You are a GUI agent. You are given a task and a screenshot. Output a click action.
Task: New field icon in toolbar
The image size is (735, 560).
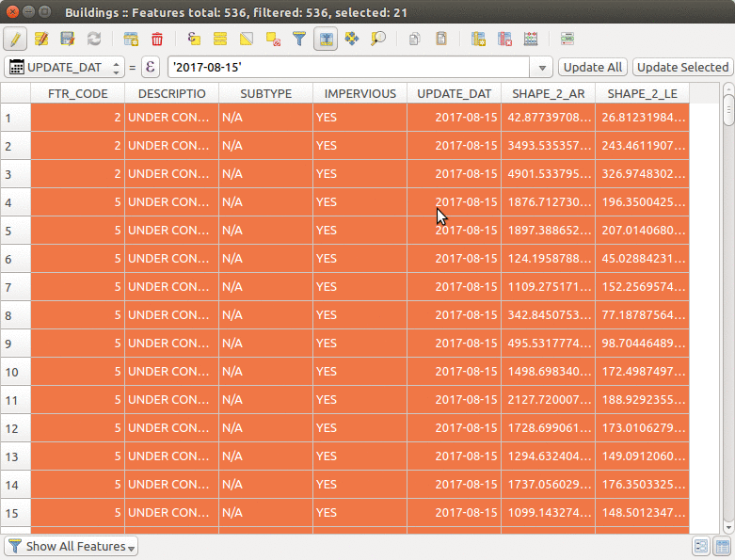[478, 39]
